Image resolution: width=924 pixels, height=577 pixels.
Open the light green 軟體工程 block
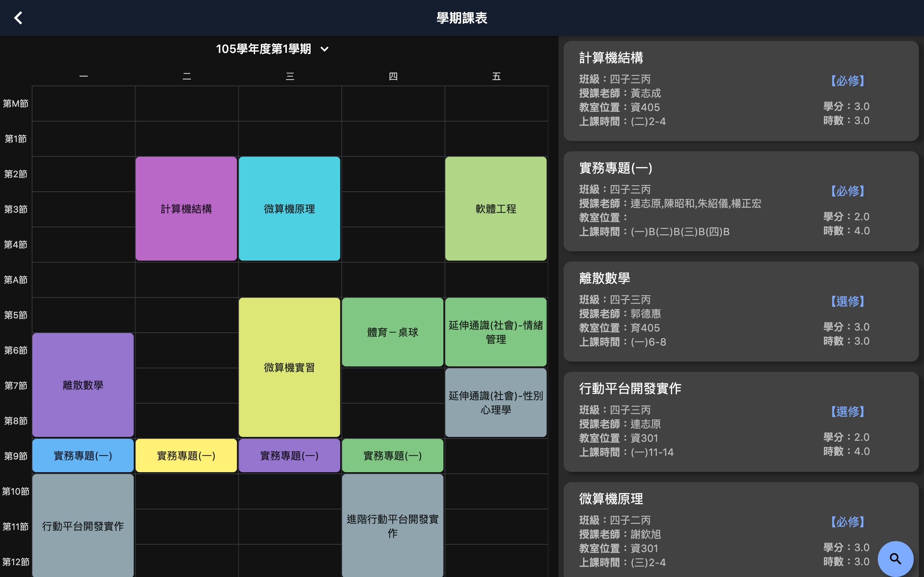pyautogui.click(x=496, y=209)
